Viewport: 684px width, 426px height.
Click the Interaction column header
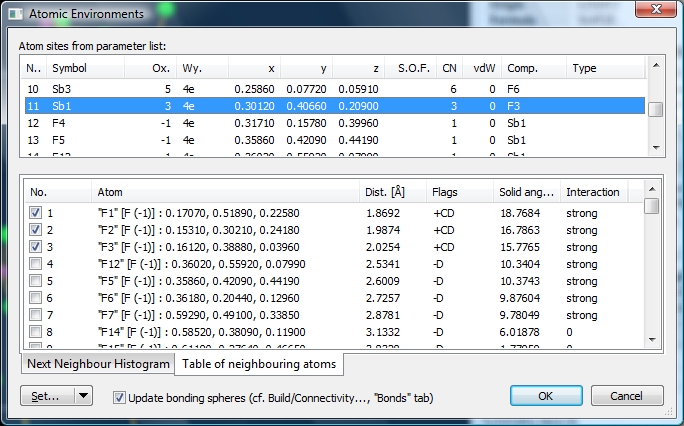(x=593, y=191)
